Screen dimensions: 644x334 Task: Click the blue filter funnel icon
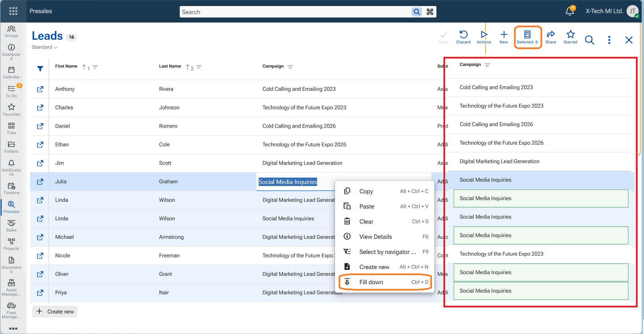tap(40, 69)
